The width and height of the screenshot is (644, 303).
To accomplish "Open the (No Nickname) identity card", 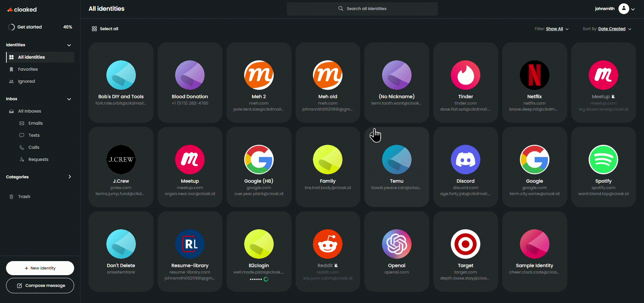I will (396, 82).
